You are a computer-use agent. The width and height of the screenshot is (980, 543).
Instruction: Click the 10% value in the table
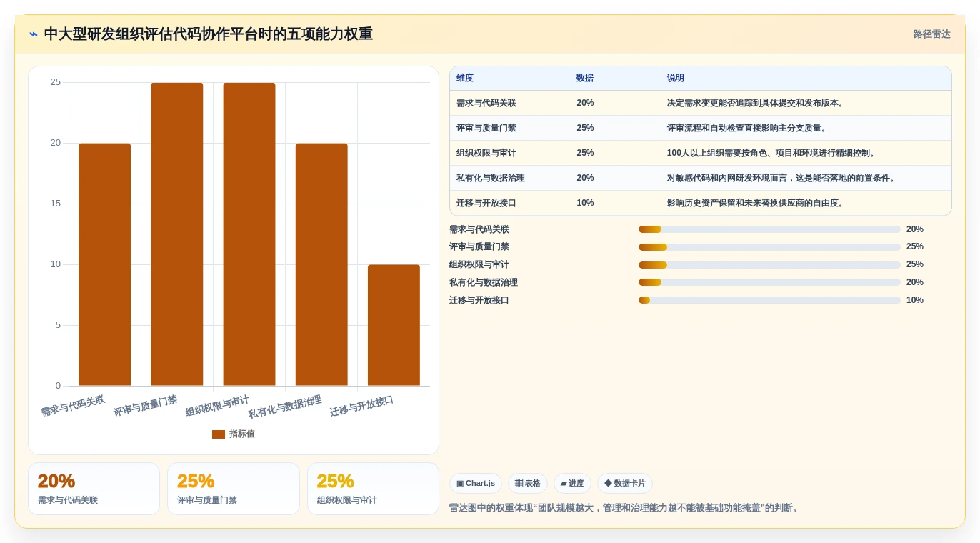pyautogui.click(x=585, y=203)
